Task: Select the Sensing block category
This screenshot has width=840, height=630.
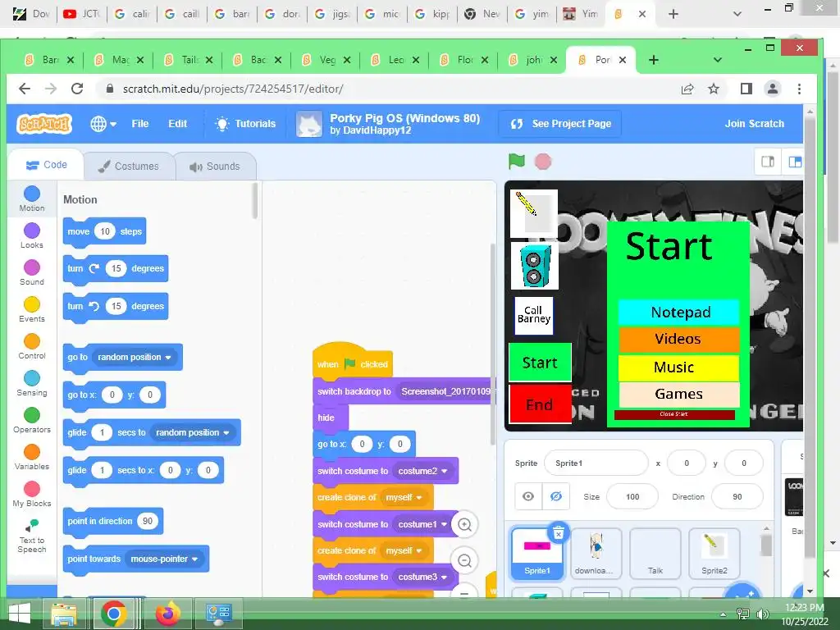Action: pyautogui.click(x=32, y=384)
